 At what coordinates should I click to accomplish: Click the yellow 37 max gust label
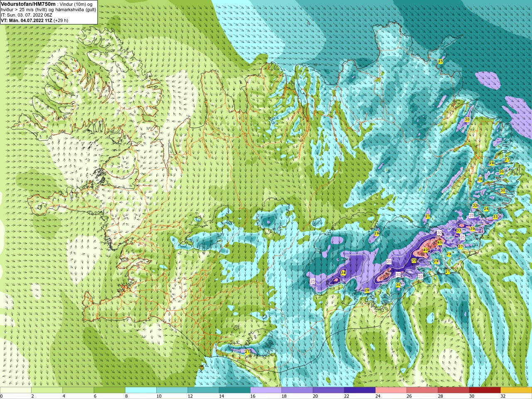tap(460, 246)
